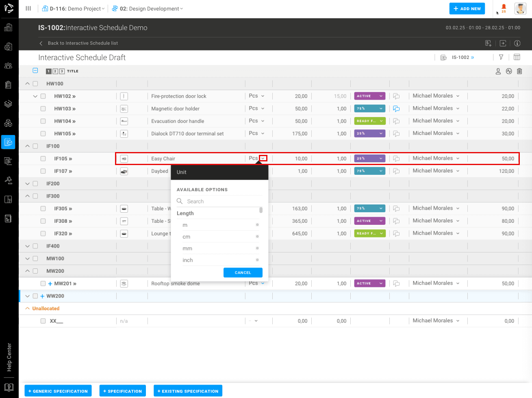Open unit dropdown for Fire-protection door lock
Screen dimensions: 532x398
point(263,96)
